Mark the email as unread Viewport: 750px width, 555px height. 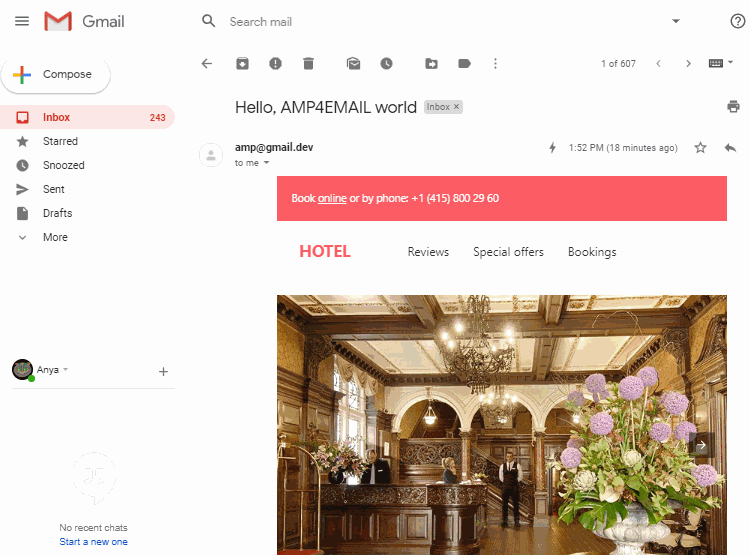(353, 64)
